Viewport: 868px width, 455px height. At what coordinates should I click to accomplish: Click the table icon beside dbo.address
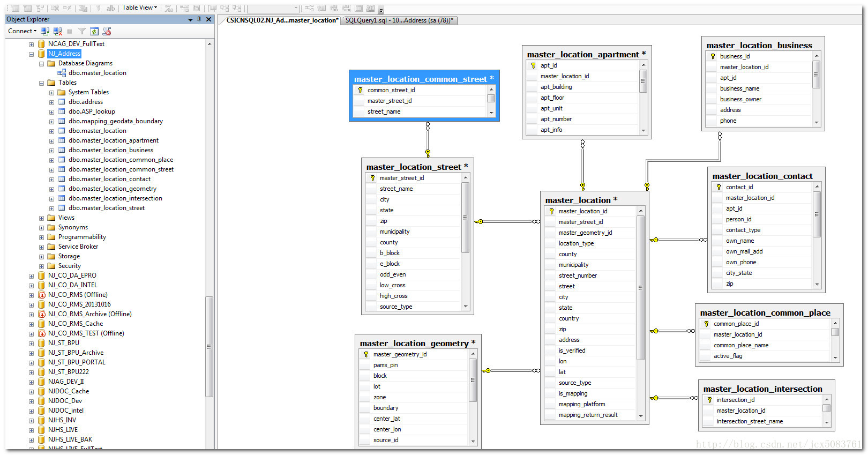[62, 102]
